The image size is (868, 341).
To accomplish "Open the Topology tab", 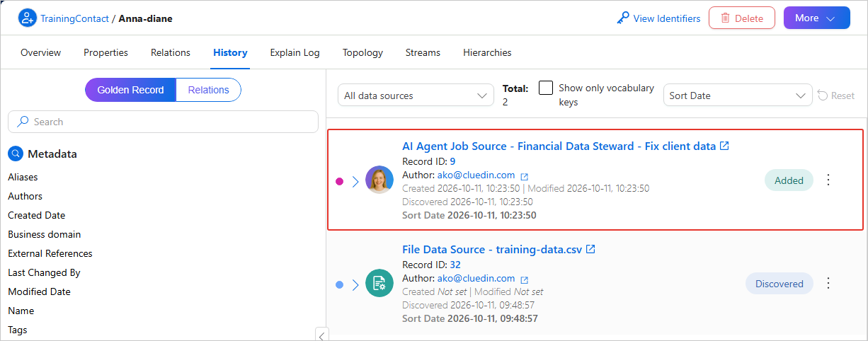I will pyautogui.click(x=362, y=52).
